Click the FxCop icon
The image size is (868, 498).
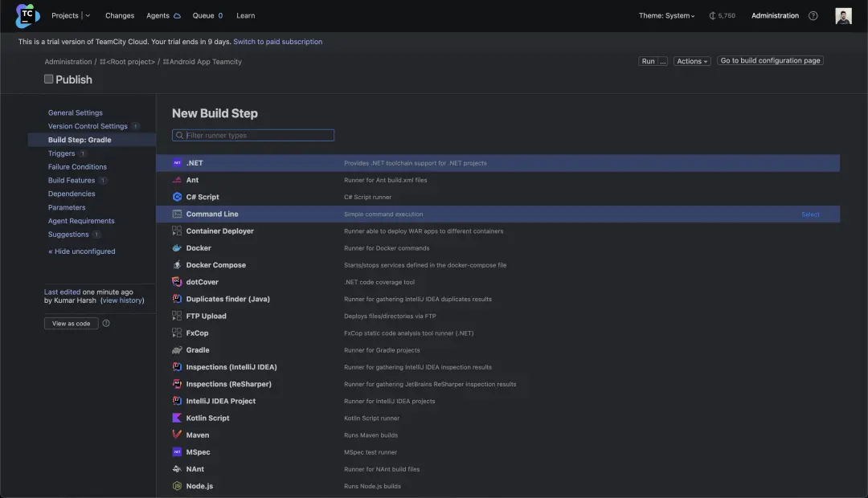coord(177,333)
